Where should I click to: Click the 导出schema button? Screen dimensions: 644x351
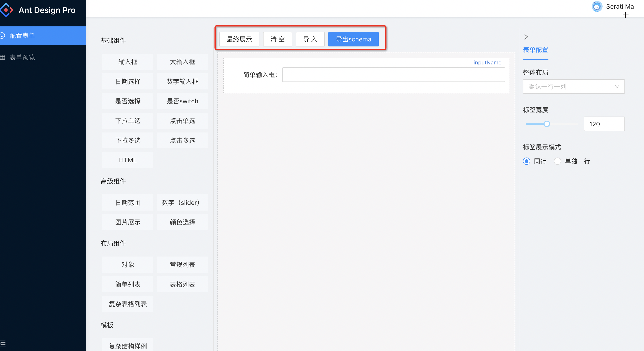[x=353, y=39]
